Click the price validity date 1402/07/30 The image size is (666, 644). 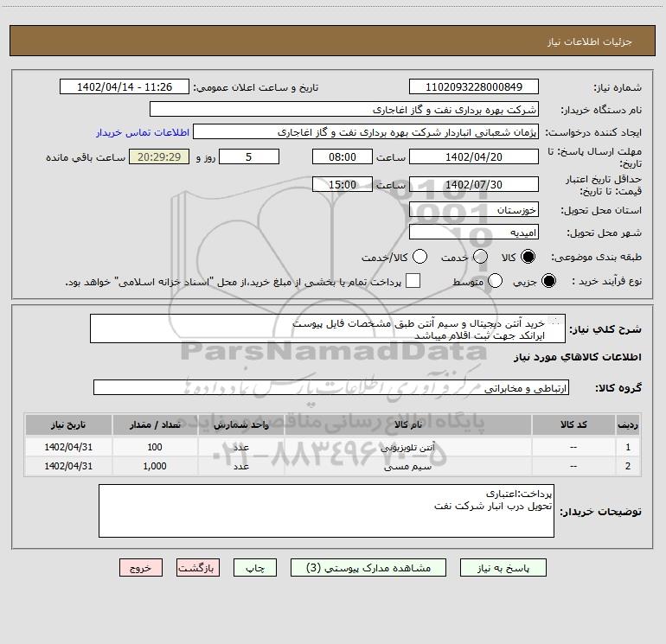pos(474,184)
